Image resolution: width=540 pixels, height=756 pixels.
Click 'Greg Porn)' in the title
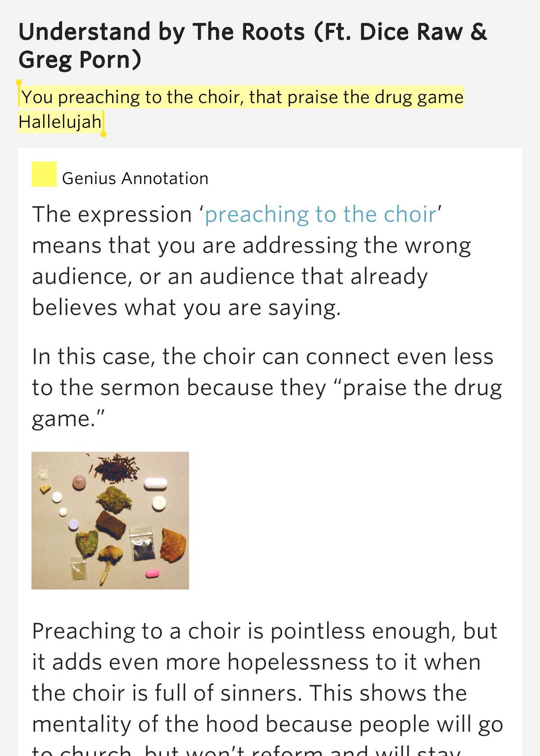point(80,60)
